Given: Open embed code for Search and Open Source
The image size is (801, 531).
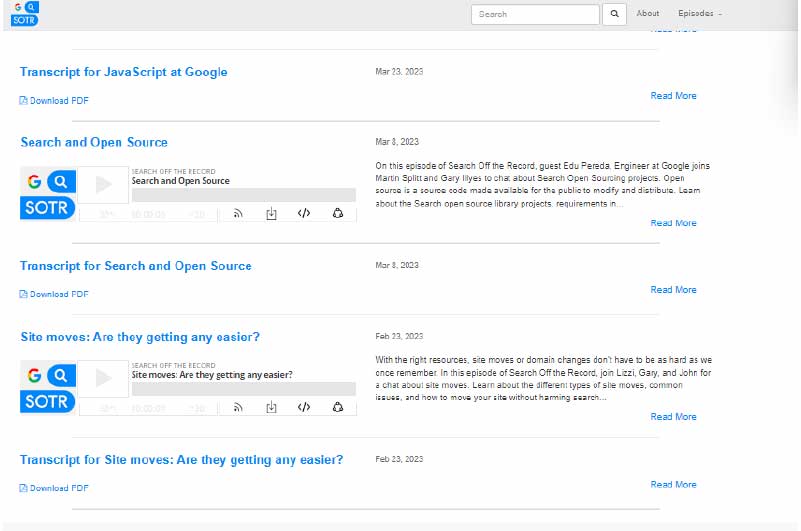Looking at the screenshot, I should click(304, 213).
